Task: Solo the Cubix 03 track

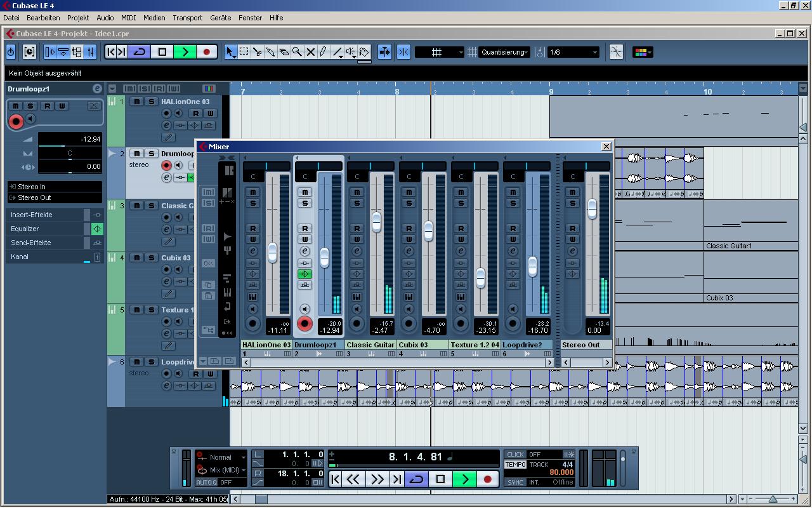Action: (151, 258)
